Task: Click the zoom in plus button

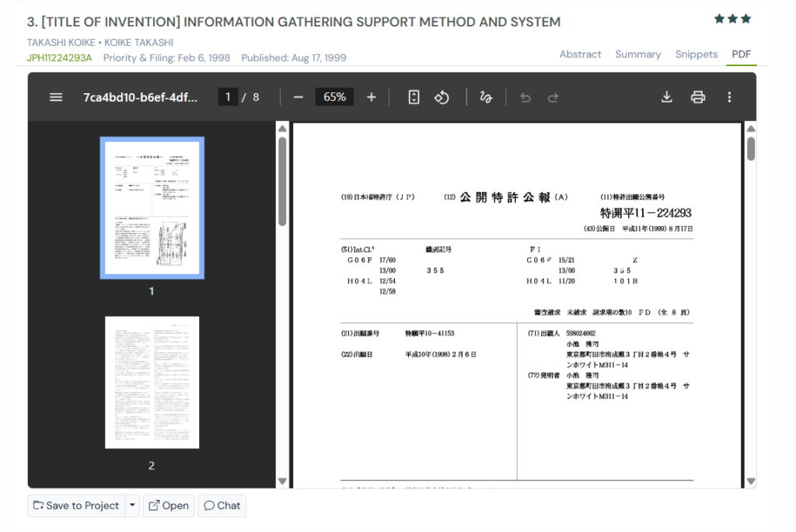Action: (x=372, y=97)
